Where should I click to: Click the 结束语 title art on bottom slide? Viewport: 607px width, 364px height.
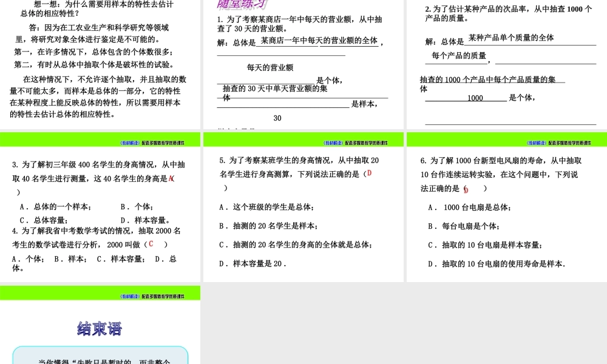101,328
